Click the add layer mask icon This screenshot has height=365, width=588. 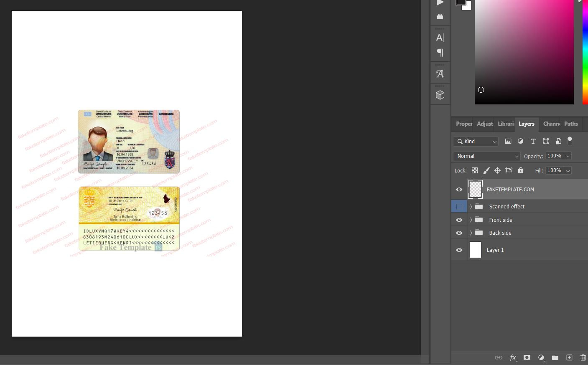(527, 357)
